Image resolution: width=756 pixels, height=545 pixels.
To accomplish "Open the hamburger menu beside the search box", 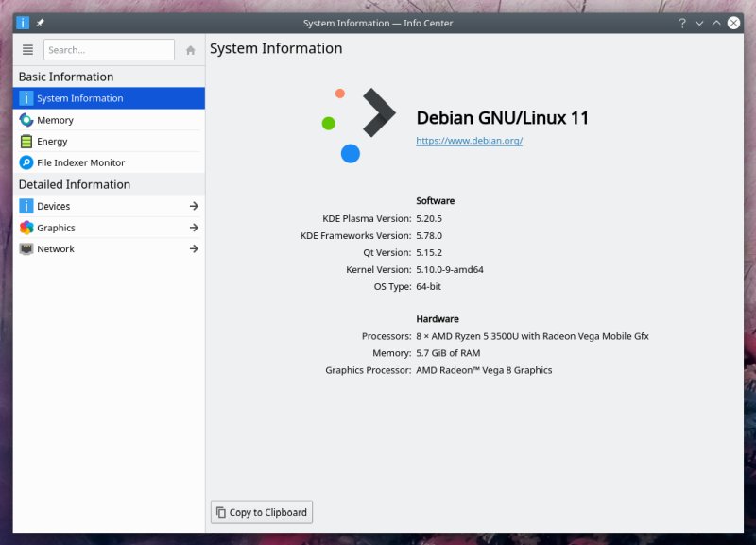I will point(27,50).
